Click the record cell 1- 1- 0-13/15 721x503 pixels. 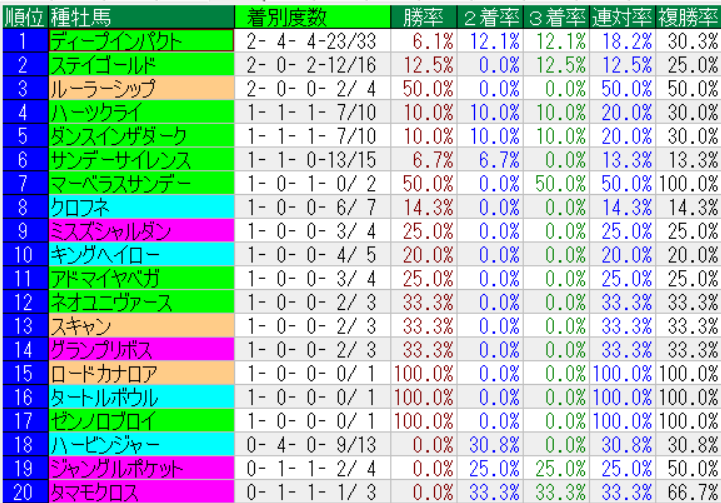point(312,160)
